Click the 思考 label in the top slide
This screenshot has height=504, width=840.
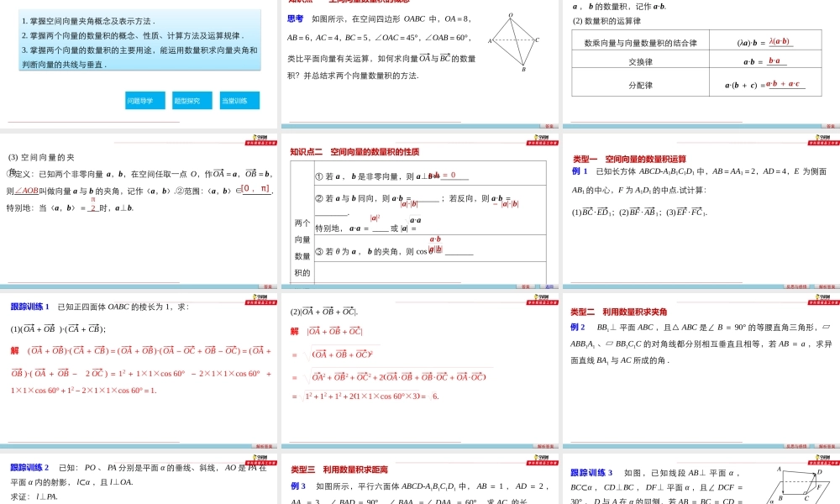(295, 18)
